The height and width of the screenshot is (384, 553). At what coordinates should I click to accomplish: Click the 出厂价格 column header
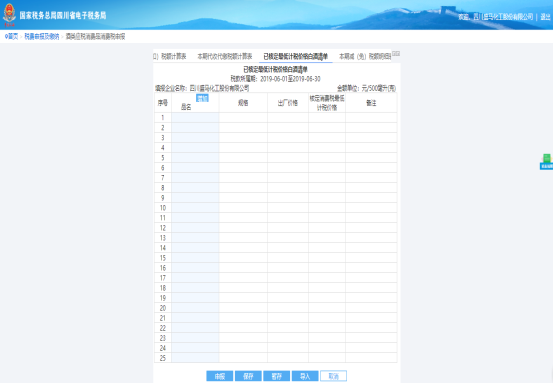coord(288,103)
